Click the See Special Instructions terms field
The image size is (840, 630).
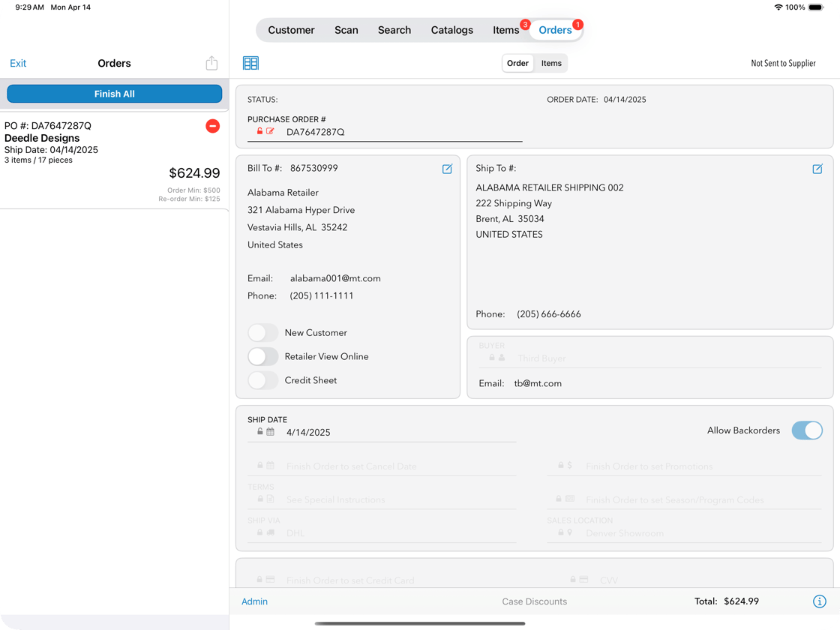click(382, 499)
